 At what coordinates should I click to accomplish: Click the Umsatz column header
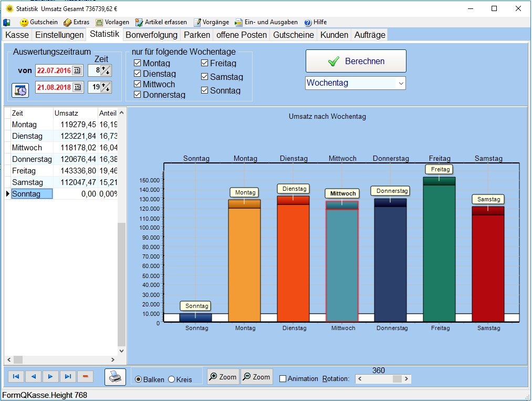pyautogui.click(x=75, y=113)
